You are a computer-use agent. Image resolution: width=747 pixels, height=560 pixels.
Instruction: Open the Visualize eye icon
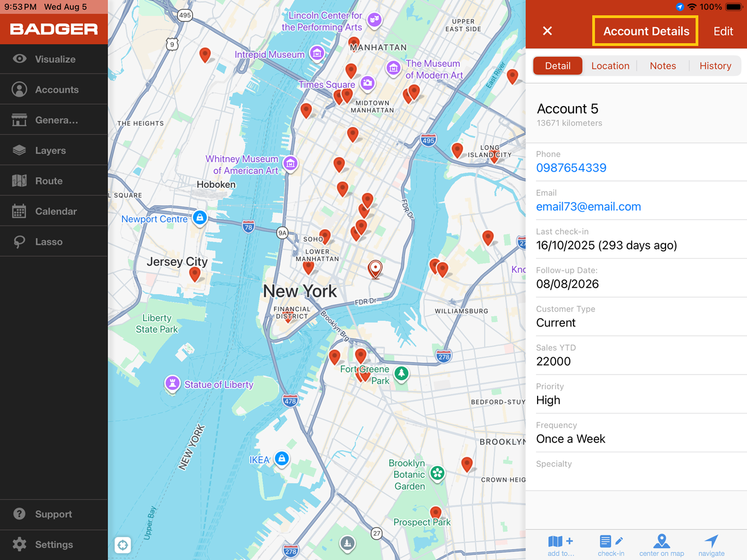[20, 59]
